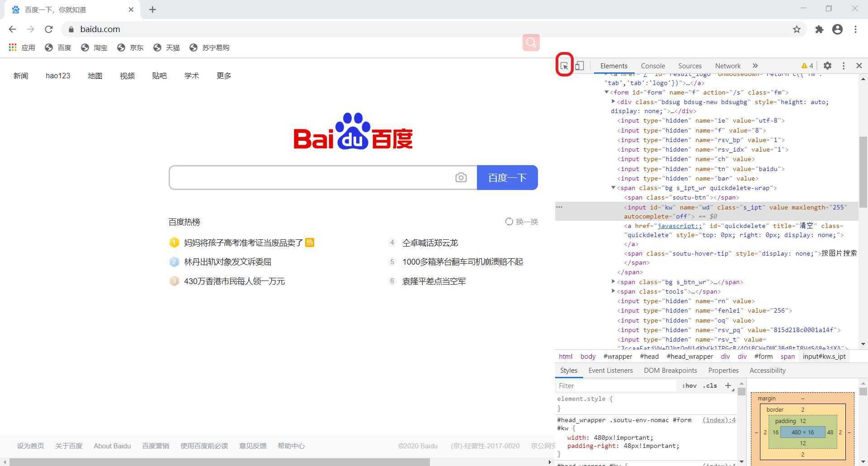
Task: Expand the div bdsug element node
Action: [x=613, y=102]
